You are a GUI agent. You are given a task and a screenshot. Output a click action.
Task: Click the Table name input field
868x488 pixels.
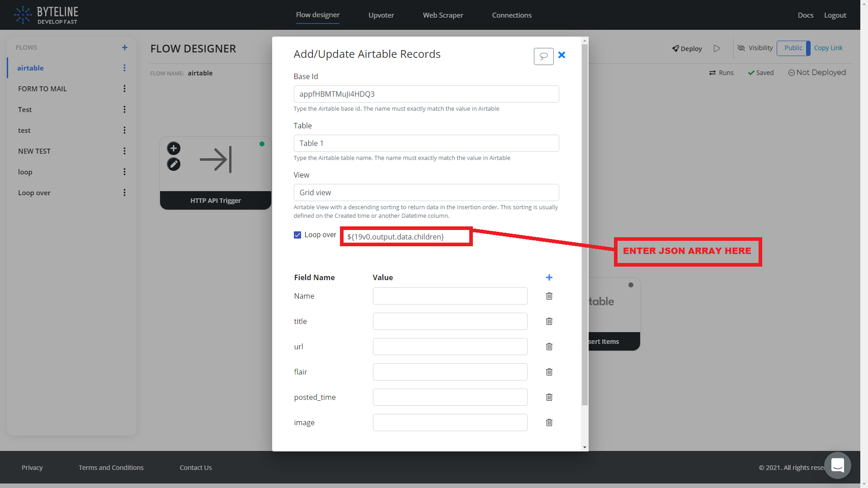[x=426, y=143]
